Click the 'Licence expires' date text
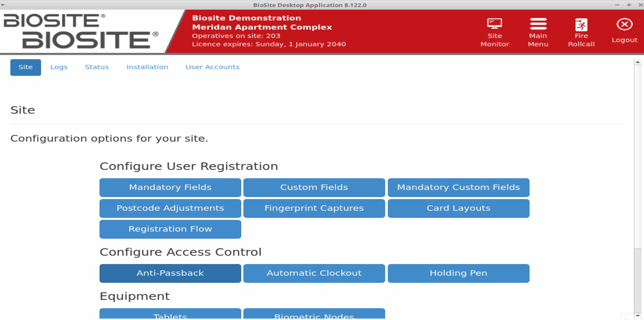The image size is (644, 320). pyautogui.click(x=269, y=44)
